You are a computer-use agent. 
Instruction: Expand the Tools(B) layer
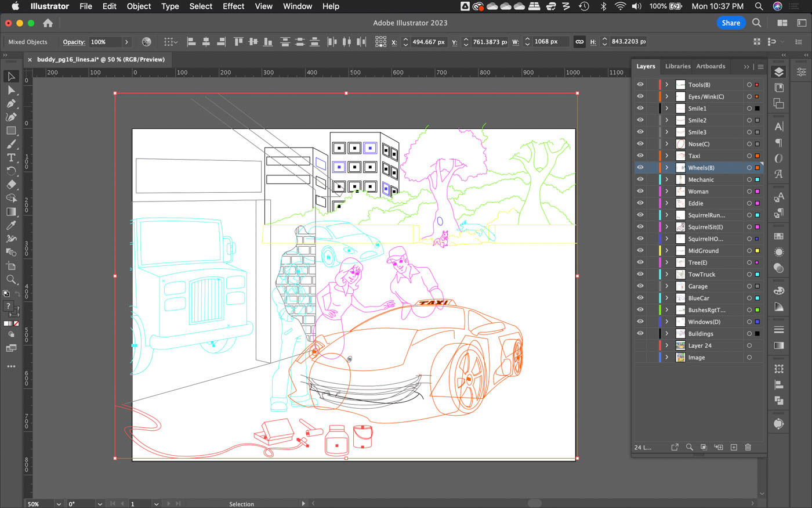point(667,85)
